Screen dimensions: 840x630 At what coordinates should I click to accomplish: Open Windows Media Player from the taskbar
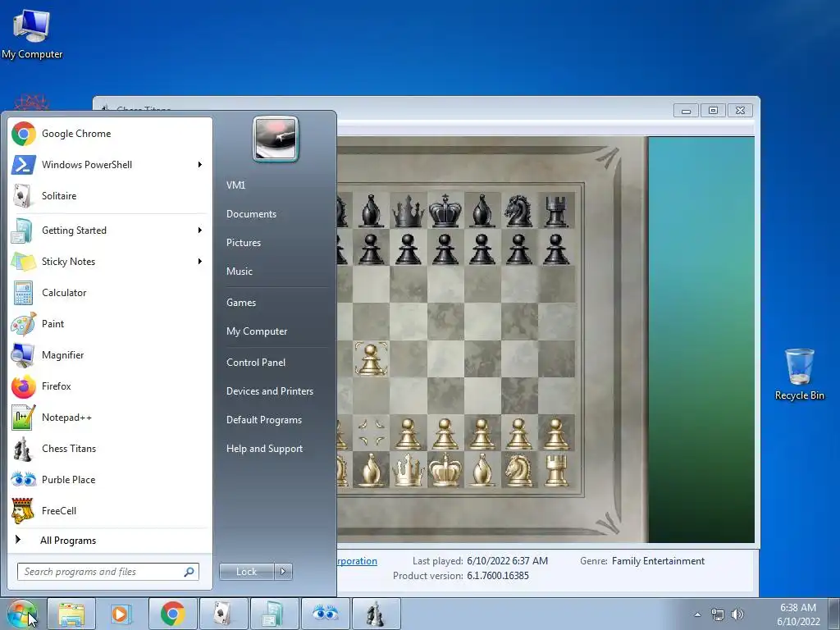[x=121, y=614]
